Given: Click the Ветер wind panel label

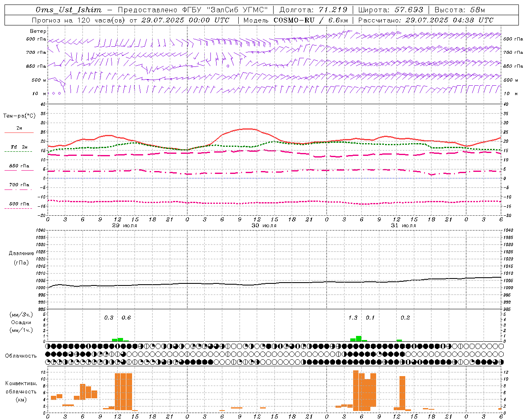Looking at the screenshot, I should coord(38,31).
